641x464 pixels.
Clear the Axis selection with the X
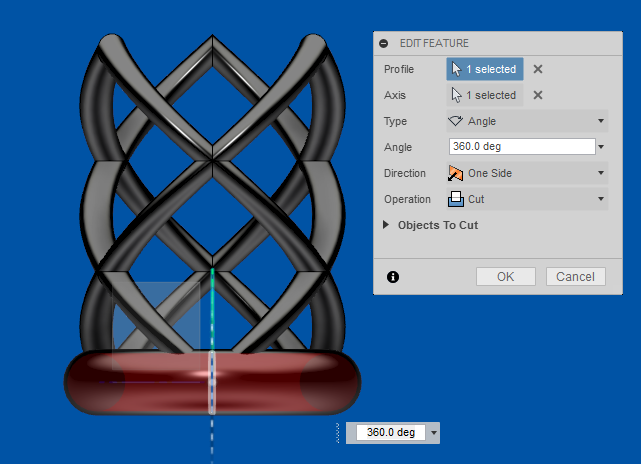pyautogui.click(x=538, y=95)
